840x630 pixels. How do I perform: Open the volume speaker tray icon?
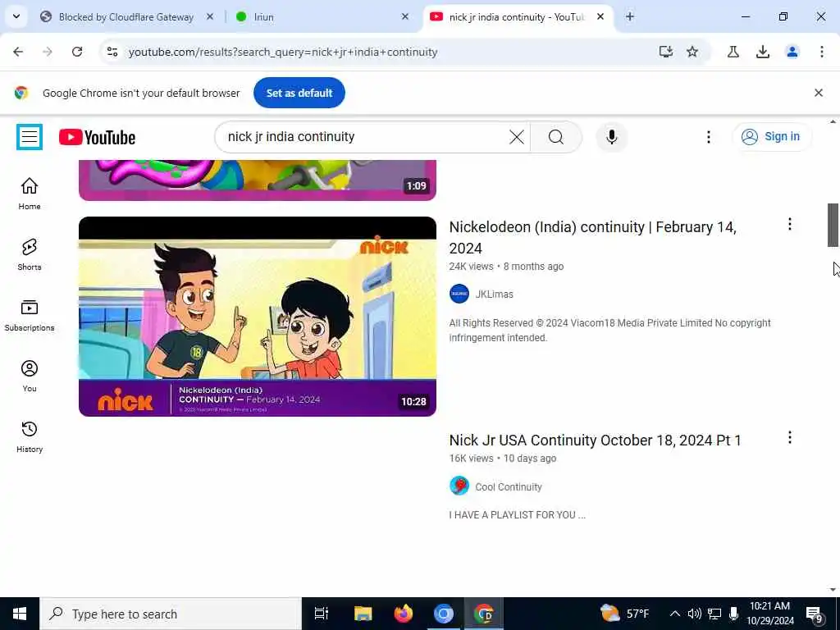pos(694,614)
